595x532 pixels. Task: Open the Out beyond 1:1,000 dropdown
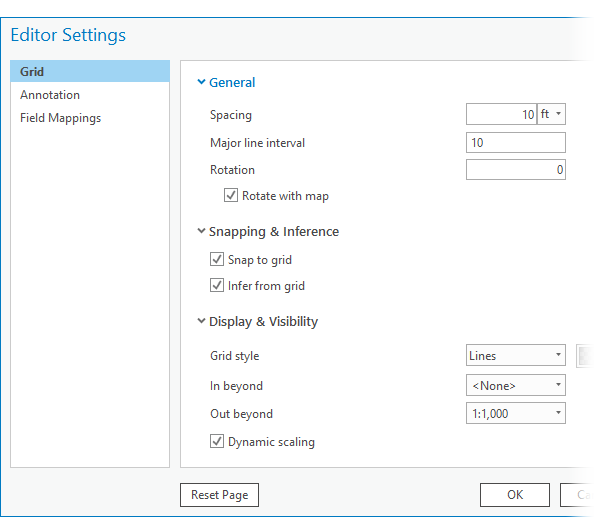coord(516,413)
